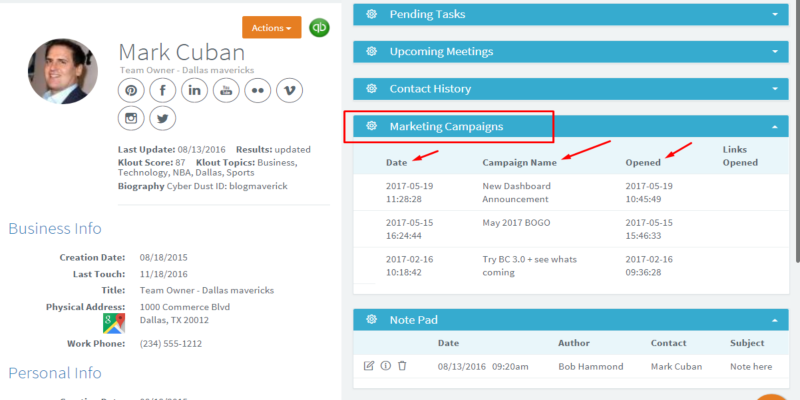Screen dimensions: 800x400
Task: Click the Personal Info heading
Action: click(x=55, y=372)
